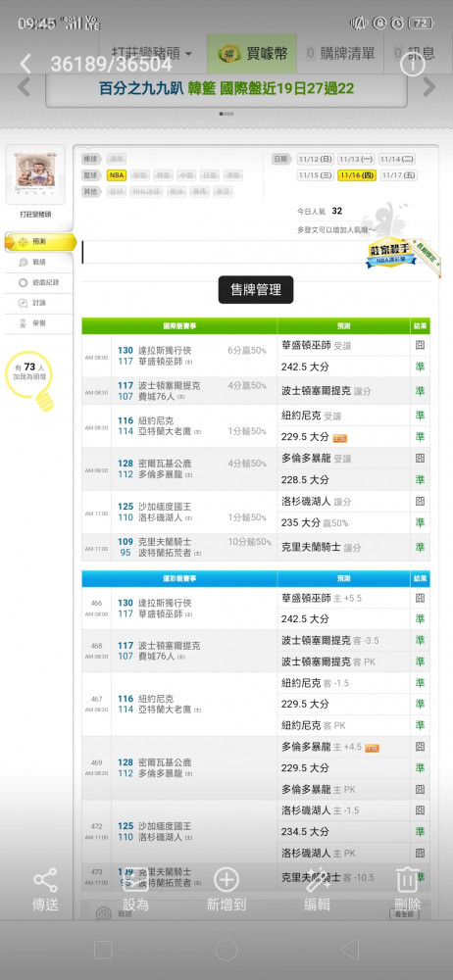Click 235 大分 贏50% prediction
This screenshot has width=453, height=980.
click(315, 522)
